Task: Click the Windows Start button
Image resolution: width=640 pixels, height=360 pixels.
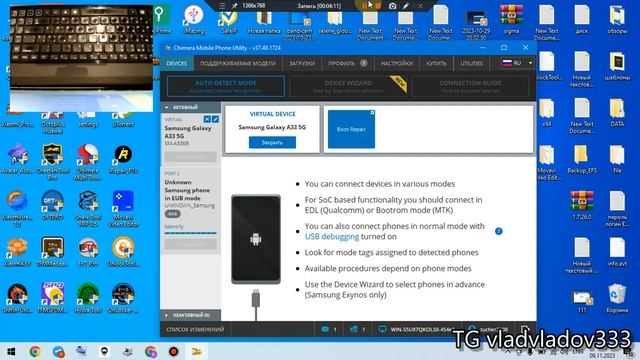Action: click(11, 351)
